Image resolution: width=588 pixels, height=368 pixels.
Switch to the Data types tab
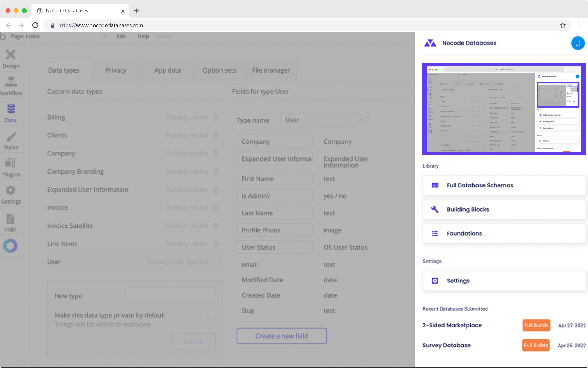pos(64,70)
